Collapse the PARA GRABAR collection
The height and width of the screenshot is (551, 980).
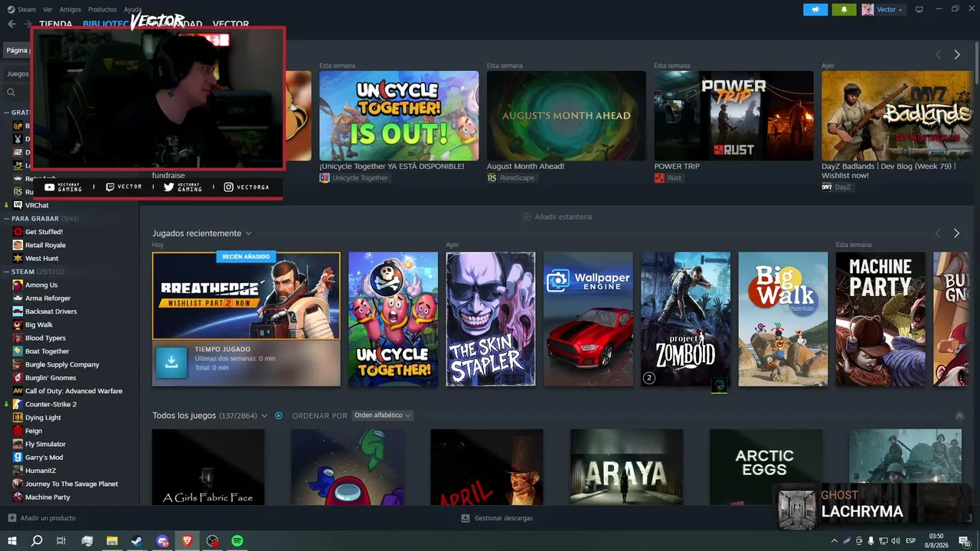7,219
